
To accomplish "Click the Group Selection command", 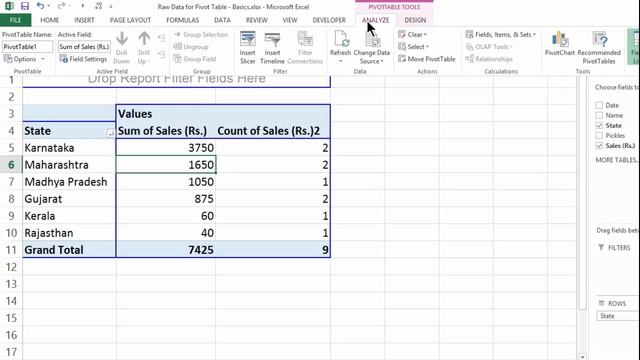I will pos(201,35).
